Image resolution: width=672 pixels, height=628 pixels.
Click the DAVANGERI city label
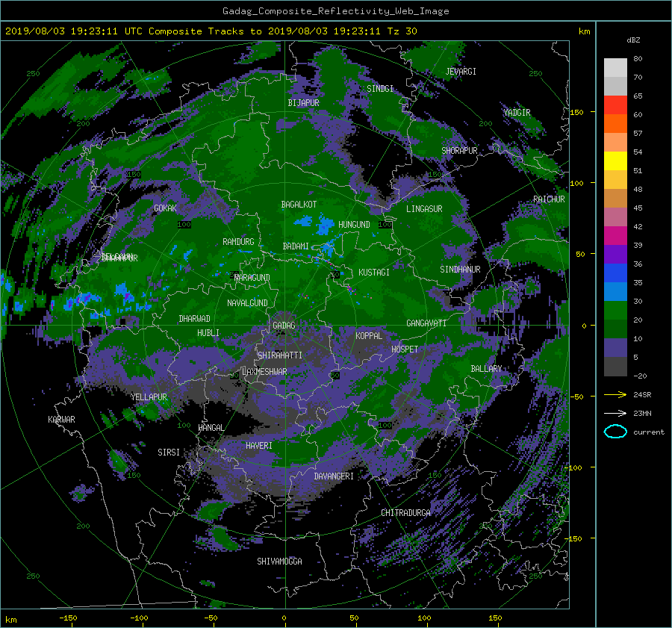coord(334,476)
